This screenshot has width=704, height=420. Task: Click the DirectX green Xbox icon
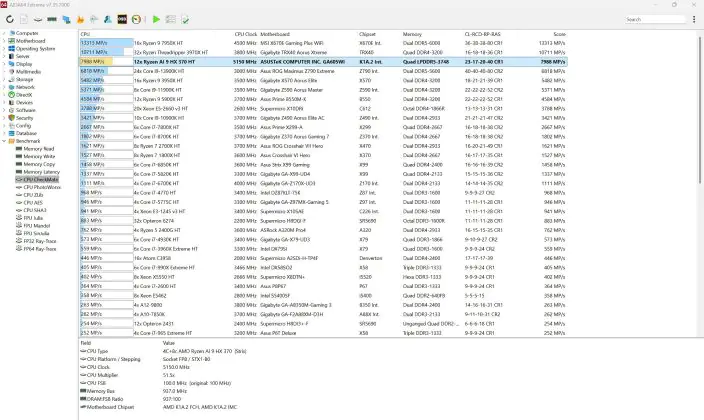point(12,95)
